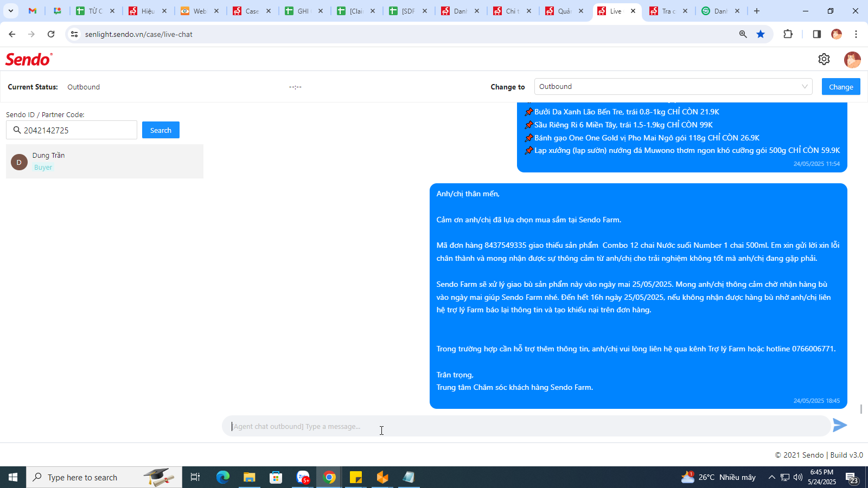The image size is (868, 488).
Task: Bookmark this page with the star icon
Action: click(761, 34)
